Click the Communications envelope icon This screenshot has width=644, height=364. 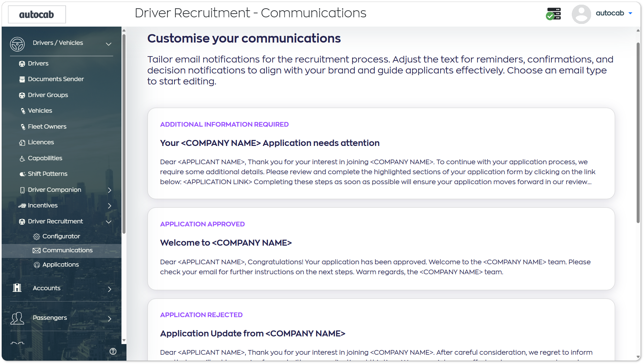tap(37, 250)
